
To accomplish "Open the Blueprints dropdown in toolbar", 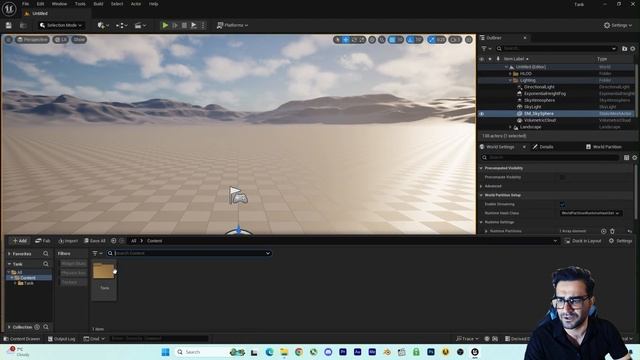I will (x=121, y=25).
